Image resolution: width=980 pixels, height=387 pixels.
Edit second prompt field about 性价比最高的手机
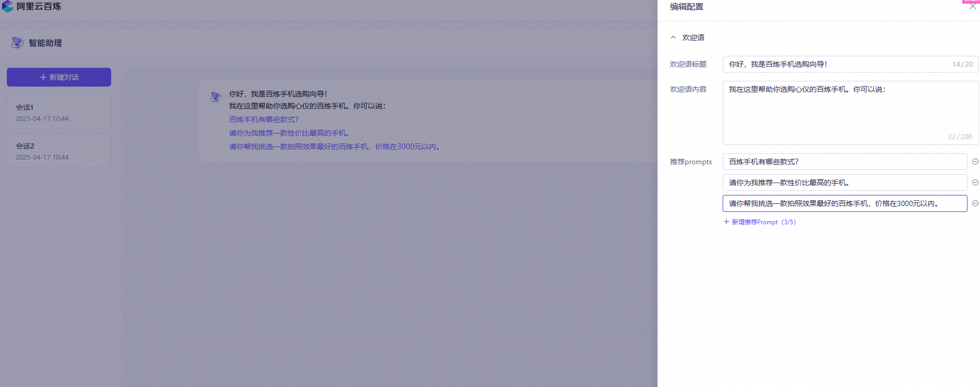pos(844,183)
